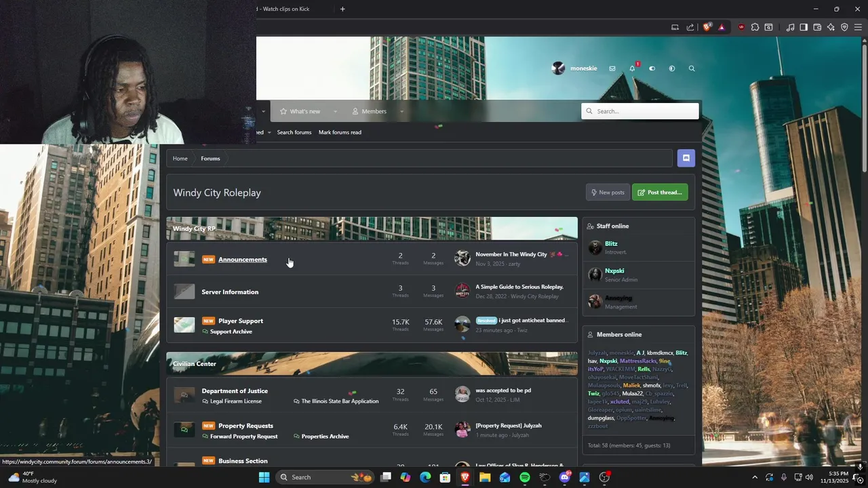Open the Property Requests forum
This screenshot has width=868, height=488.
245,426
